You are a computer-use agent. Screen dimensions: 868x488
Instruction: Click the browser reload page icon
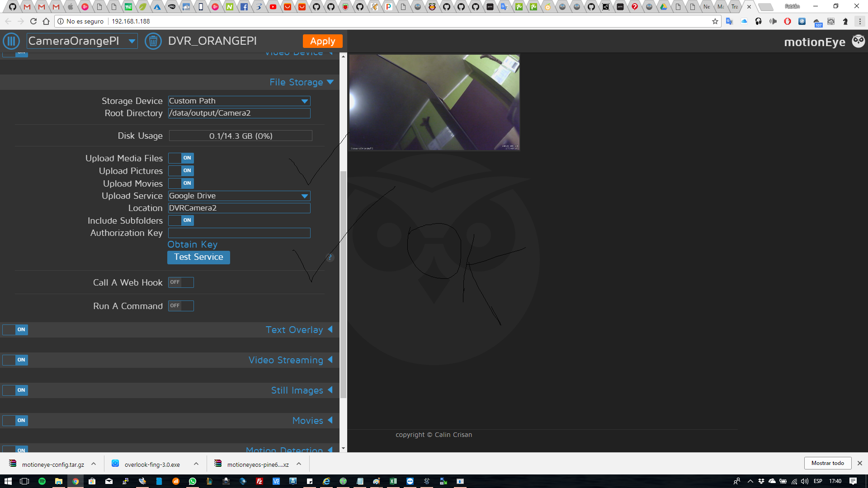33,21
